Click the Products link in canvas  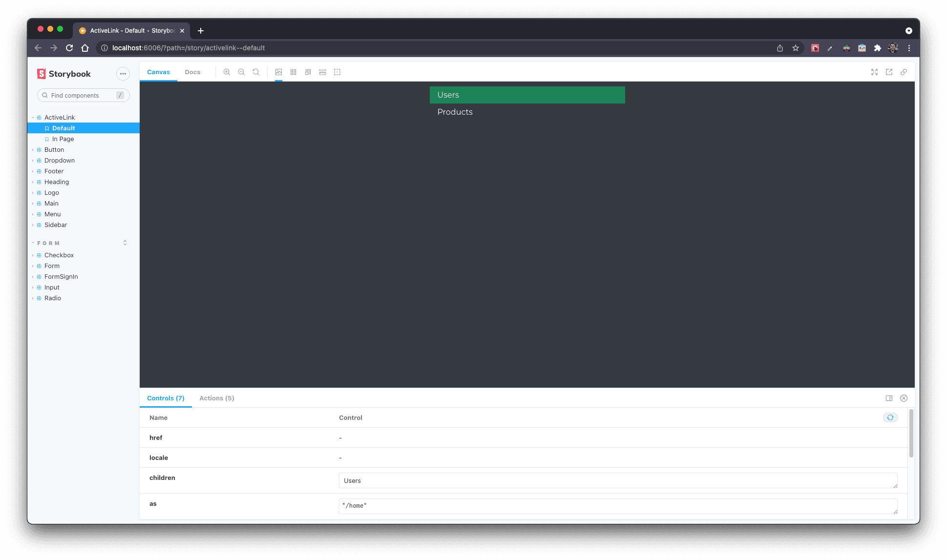click(x=455, y=112)
